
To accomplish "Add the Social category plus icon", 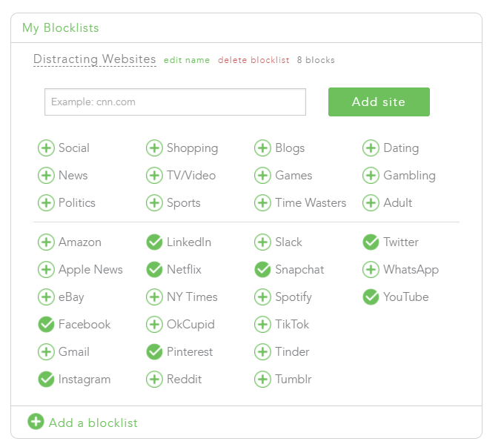I will coord(46,148).
